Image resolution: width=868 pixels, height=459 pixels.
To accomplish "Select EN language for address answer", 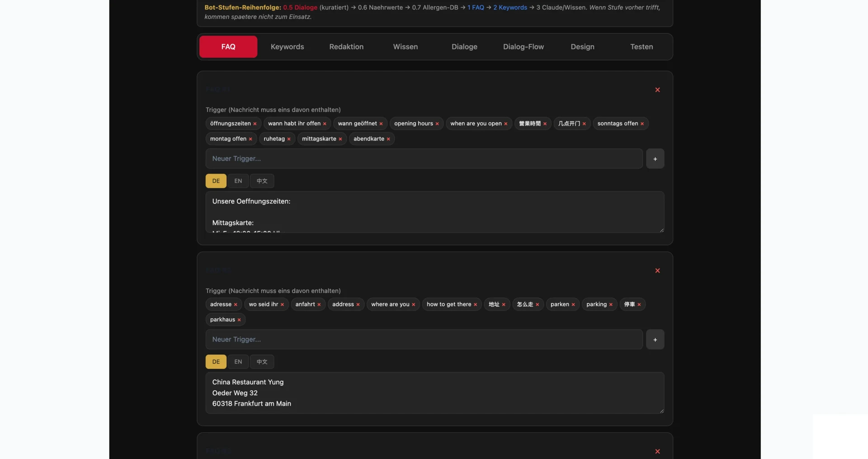I will (x=238, y=362).
